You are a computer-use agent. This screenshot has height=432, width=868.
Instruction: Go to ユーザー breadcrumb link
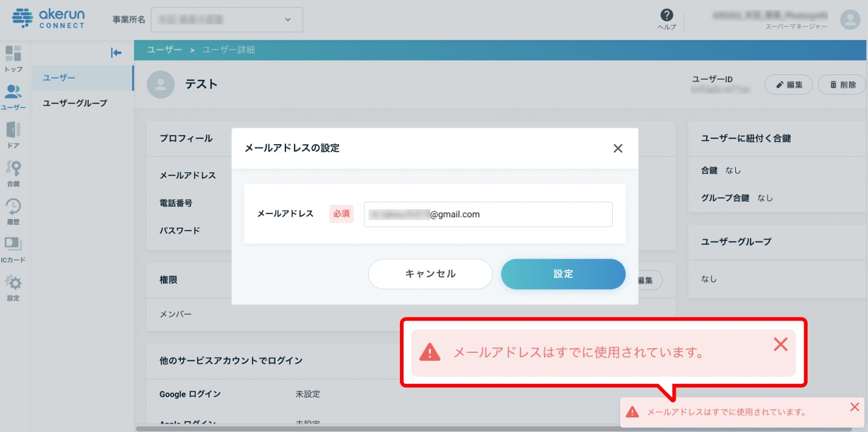point(164,50)
